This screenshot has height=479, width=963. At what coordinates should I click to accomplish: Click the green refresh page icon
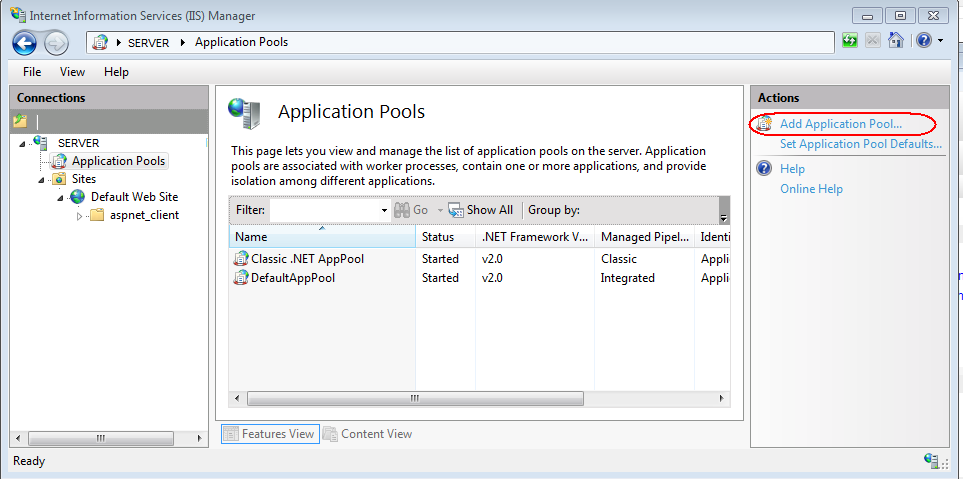coord(850,41)
